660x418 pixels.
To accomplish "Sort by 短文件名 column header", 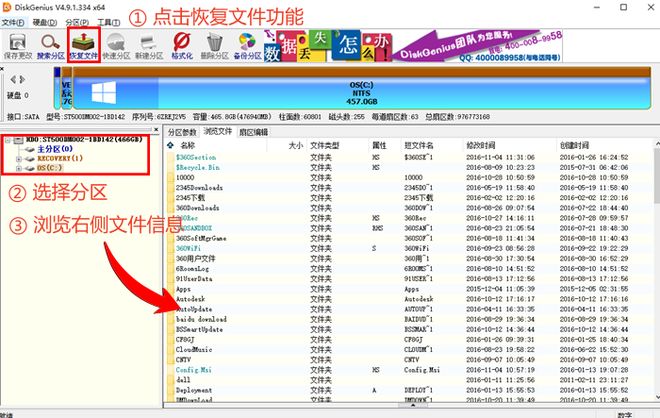I will (418, 145).
